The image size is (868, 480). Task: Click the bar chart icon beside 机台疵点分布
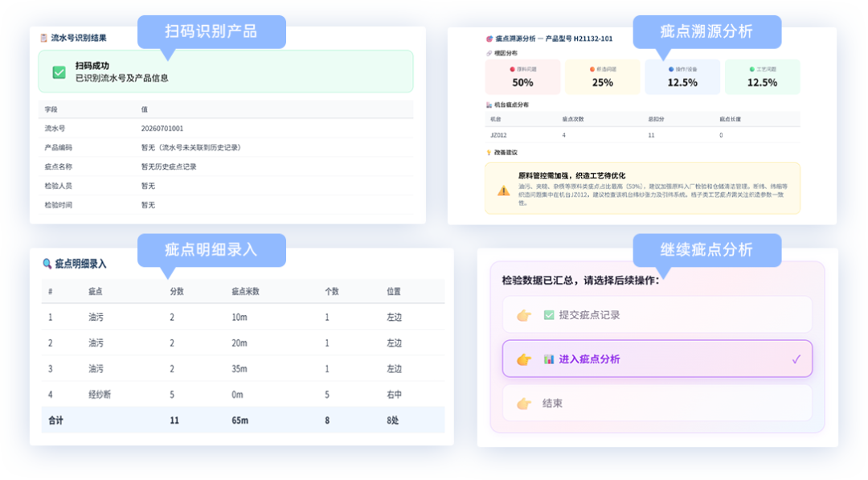click(489, 105)
